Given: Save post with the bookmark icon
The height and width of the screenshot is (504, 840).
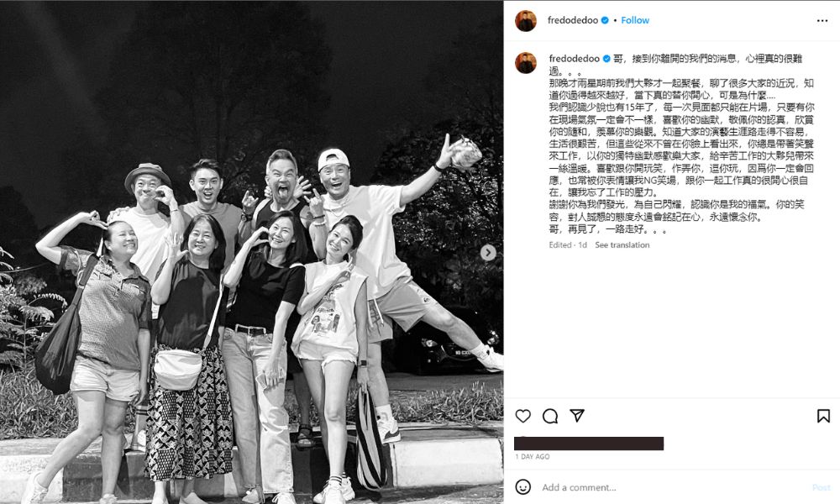Looking at the screenshot, I should (x=823, y=416).
